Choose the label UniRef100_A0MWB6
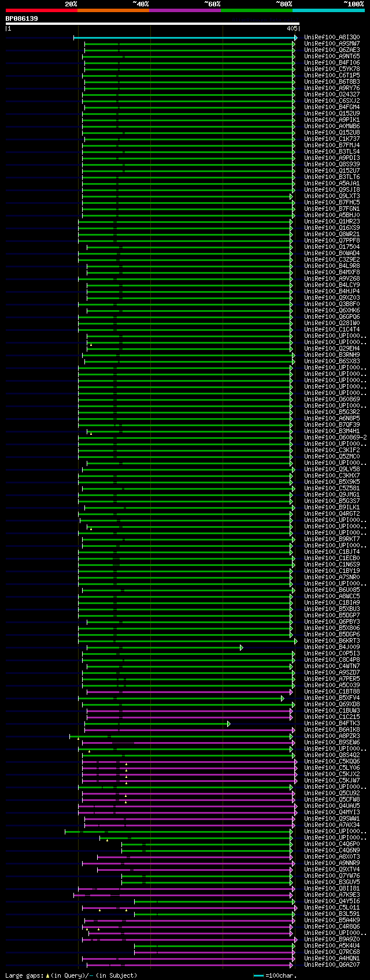 (x=332, y=126)
